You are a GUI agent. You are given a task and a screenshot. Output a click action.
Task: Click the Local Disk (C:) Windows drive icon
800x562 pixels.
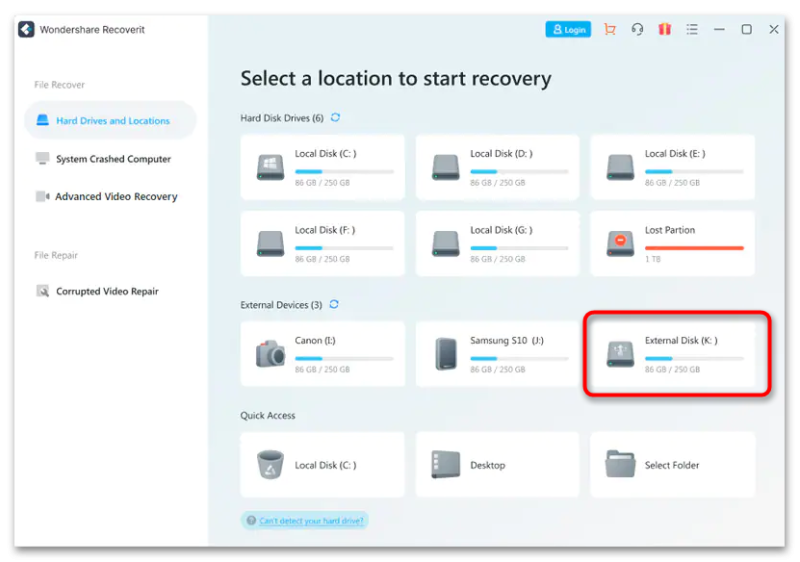click(270, 167)
